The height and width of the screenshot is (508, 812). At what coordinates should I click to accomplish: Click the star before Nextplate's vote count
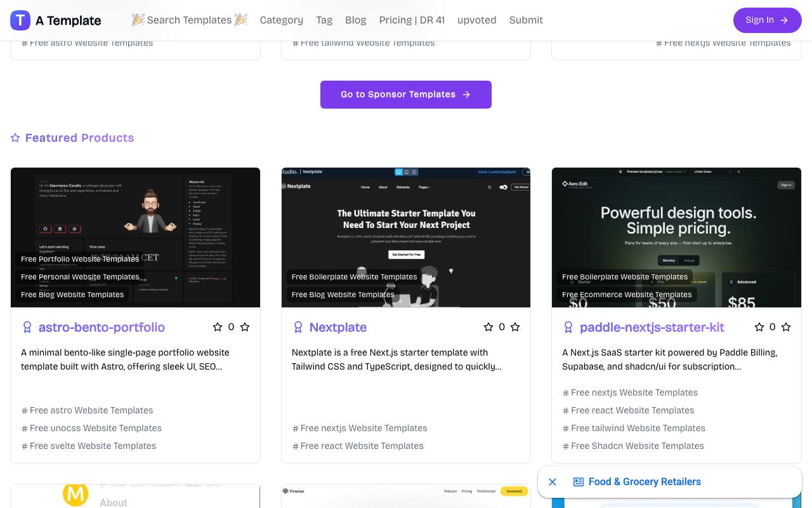[488, 327]
